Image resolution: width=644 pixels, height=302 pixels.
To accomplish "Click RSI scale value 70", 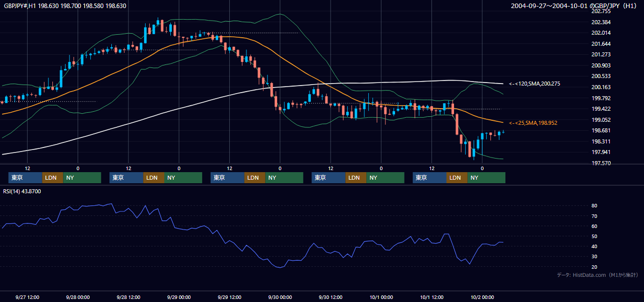I will 595,216.
